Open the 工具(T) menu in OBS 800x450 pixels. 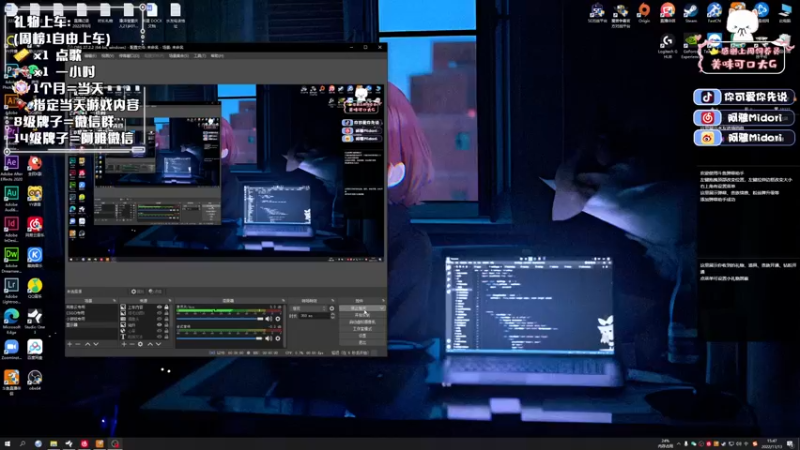coord(199,56)
